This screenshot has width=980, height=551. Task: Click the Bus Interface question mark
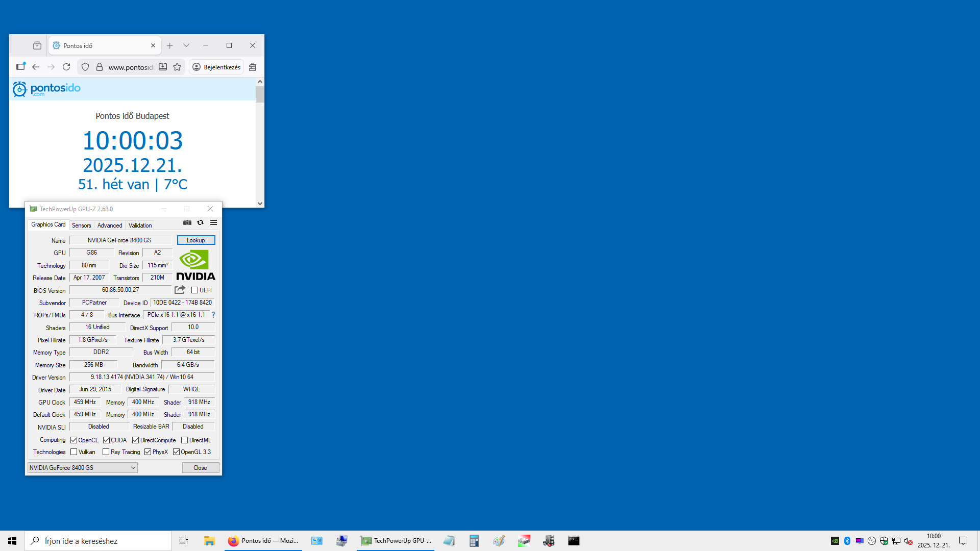coord(213,315)
